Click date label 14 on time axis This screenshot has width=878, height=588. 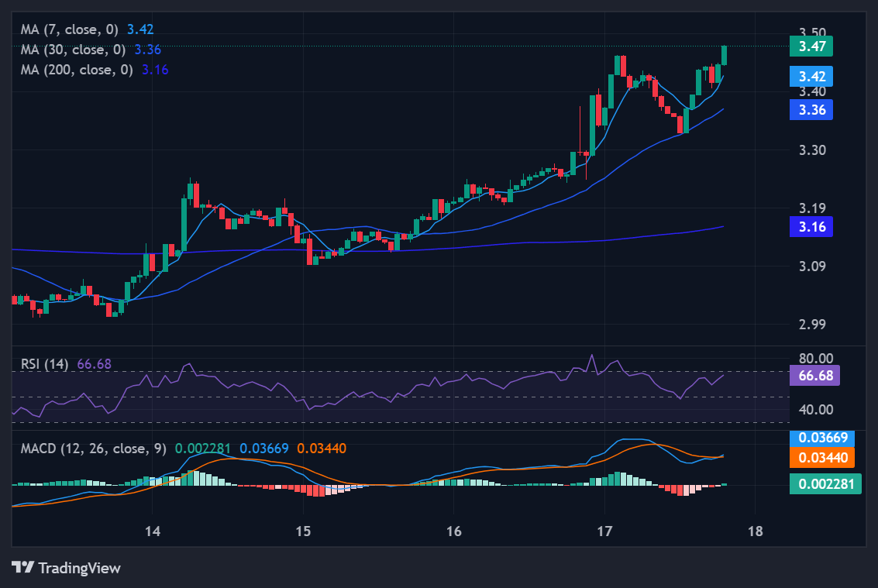point(153,531)
